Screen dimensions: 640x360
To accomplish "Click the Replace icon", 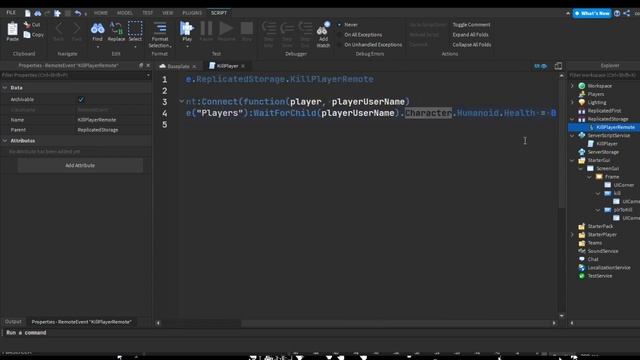I will click(116, 29).
